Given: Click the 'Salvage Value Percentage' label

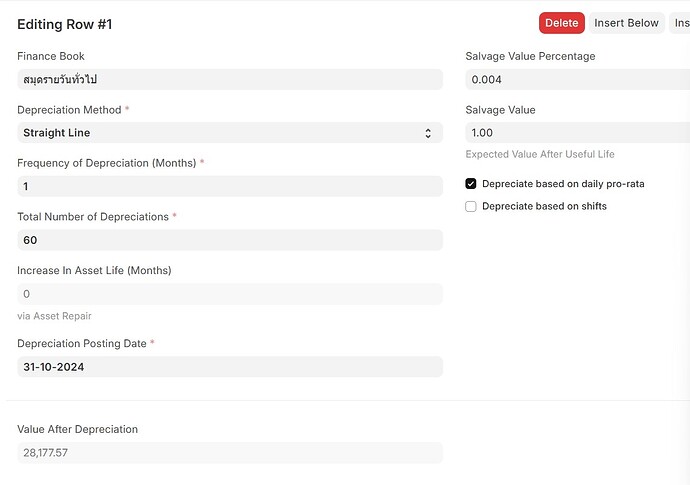Looking at the screenshot, I should pyautogui.click(x=530, y=56).
